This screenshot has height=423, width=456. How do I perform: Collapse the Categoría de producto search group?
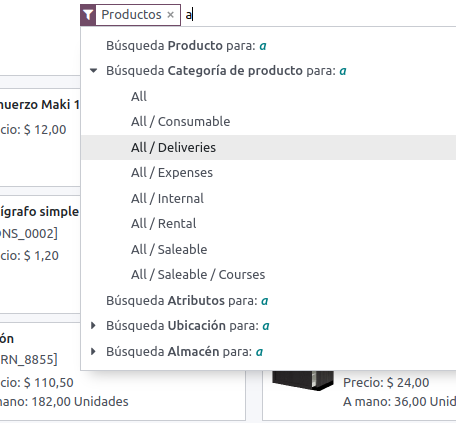coord(94,71)
